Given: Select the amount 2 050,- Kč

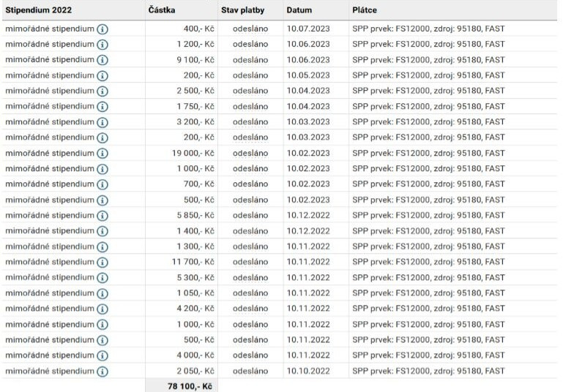Looking at the screenshot, I should [x=195, y=371].
